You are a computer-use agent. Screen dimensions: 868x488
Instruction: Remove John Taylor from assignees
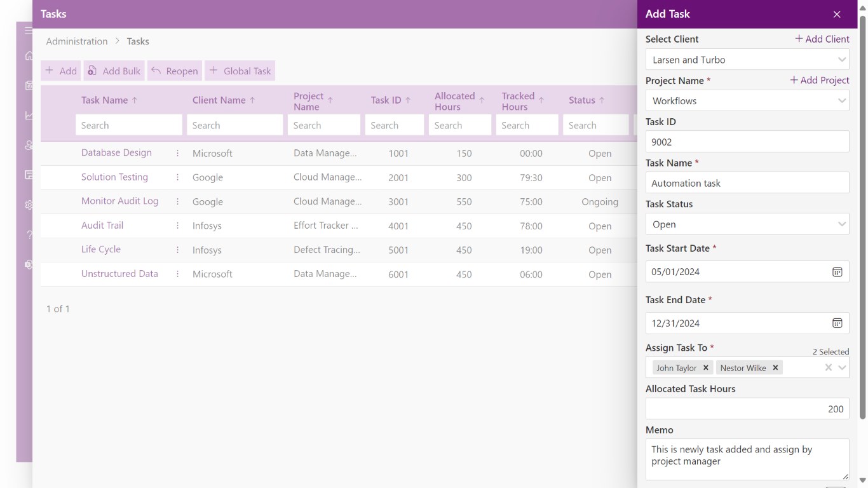pyautogui.click(x=705, y=368)
